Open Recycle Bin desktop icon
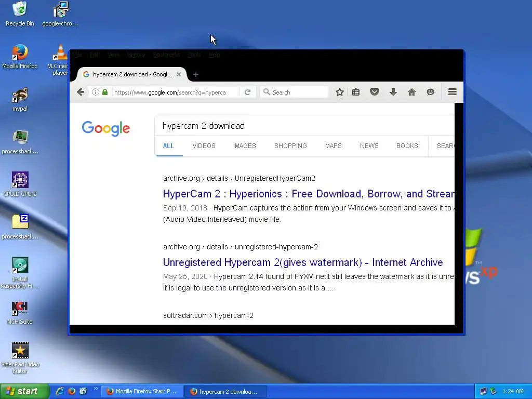Viewport: 532px width, 399px height. (x=20, y=14)
